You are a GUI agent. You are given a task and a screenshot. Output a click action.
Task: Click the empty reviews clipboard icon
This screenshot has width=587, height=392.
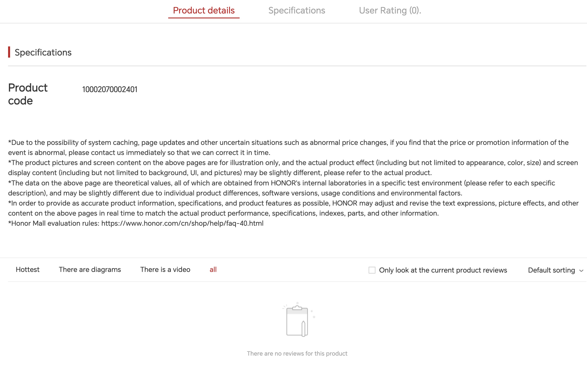click(297, 320)
